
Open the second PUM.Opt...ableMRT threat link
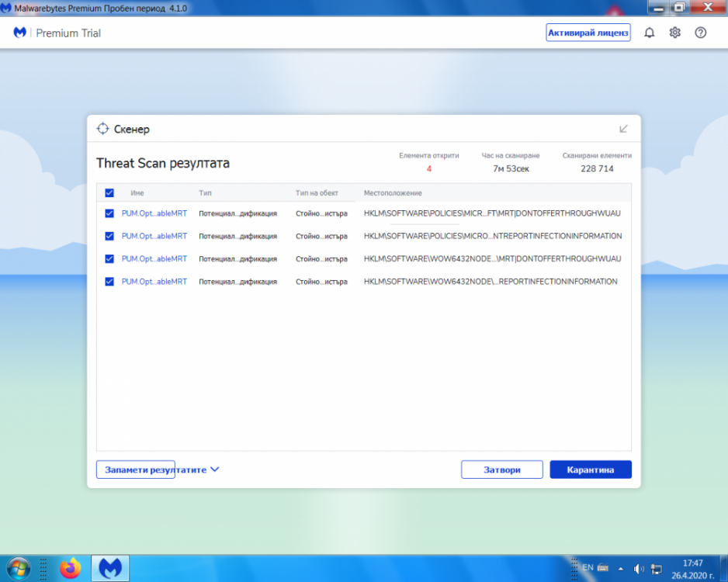154,236
